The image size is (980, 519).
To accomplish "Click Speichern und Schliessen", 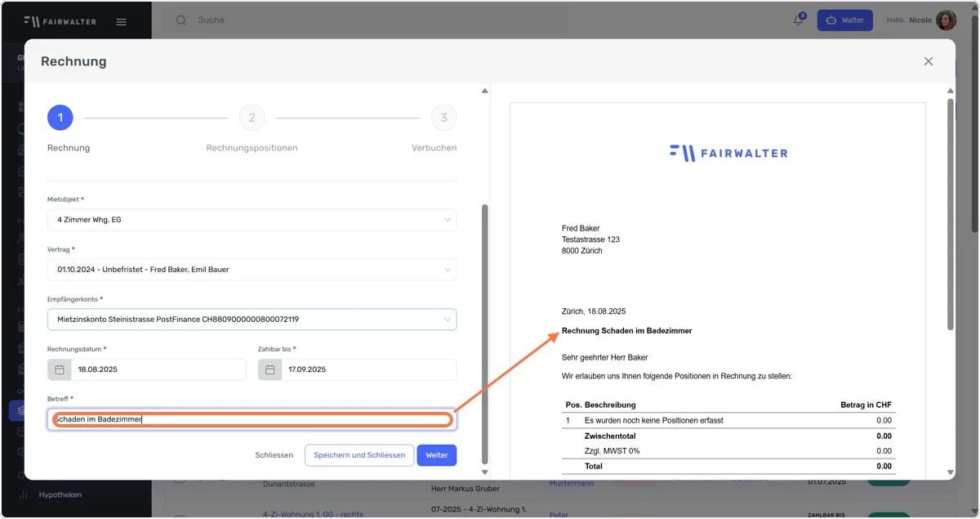I will coord(359,455).
